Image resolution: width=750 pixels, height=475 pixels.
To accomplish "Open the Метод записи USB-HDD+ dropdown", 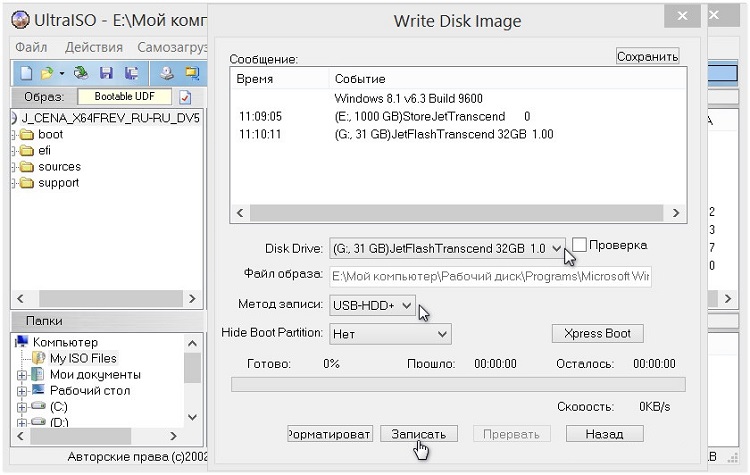I will (407, 305).
